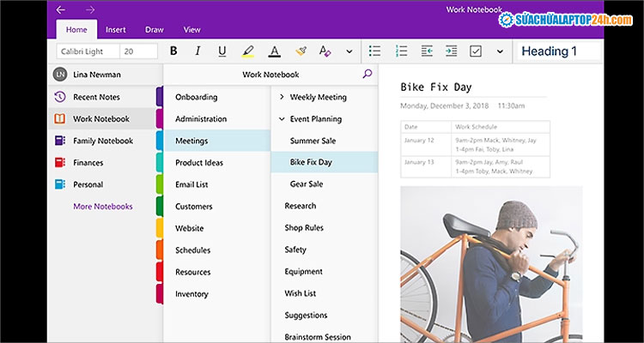Open more font formatting options dropdown
644x343 pixels.
pos(349,51)
